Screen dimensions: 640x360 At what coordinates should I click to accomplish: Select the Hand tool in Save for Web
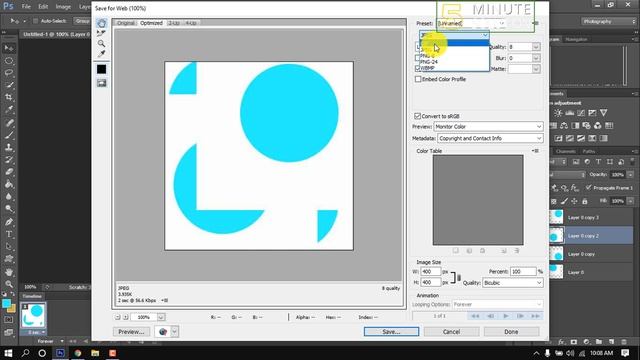pyautogui.click(x=101, y=23)
